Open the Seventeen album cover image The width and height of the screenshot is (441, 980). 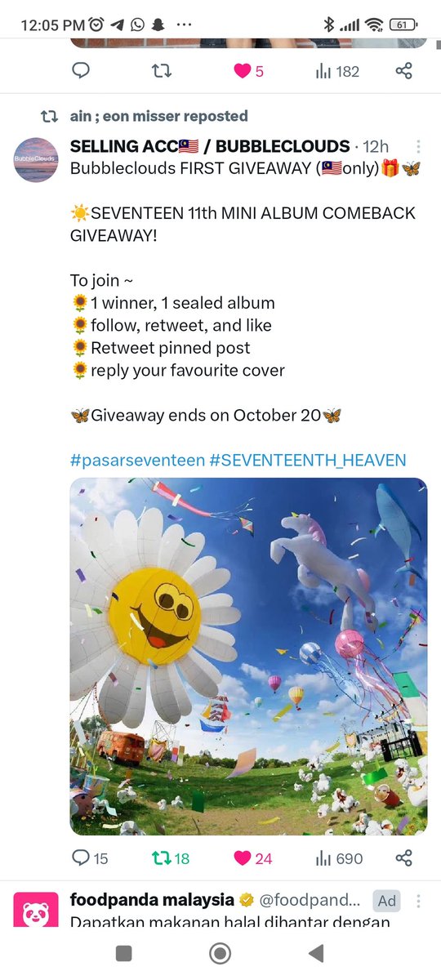[x=248, y=657]
